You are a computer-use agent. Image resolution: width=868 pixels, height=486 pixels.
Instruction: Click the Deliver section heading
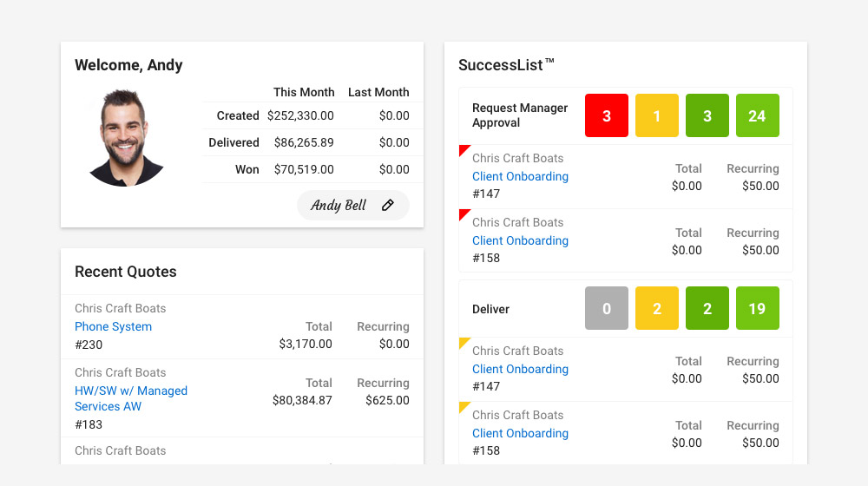490,309
